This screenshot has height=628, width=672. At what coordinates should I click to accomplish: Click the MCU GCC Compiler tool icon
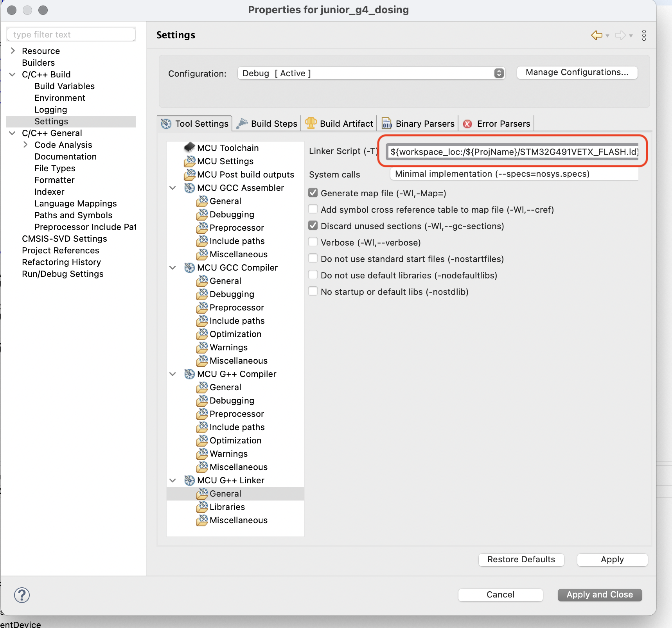[x=190, y=267]
